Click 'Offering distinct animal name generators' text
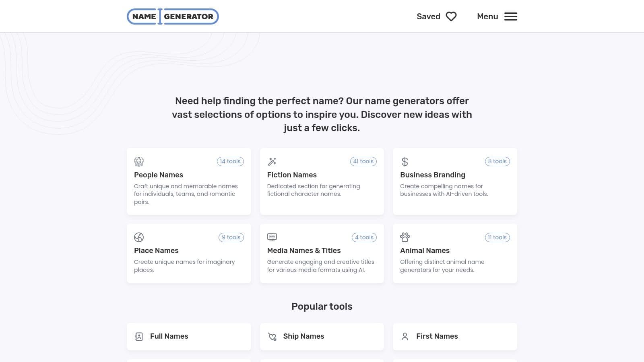Screen dimensions: 644x362 tap(442, 266)
